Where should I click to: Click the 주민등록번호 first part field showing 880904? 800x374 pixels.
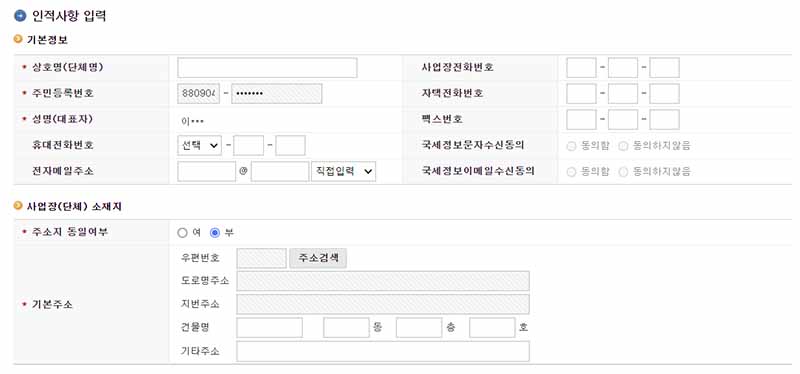tap(198, 94)
